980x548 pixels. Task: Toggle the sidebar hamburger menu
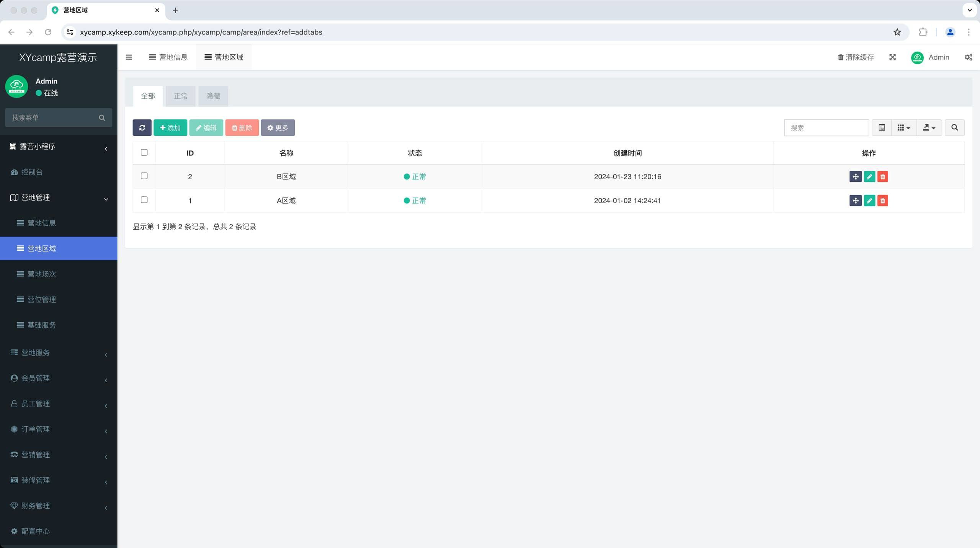pyautogui.click(x=129, y=57)
